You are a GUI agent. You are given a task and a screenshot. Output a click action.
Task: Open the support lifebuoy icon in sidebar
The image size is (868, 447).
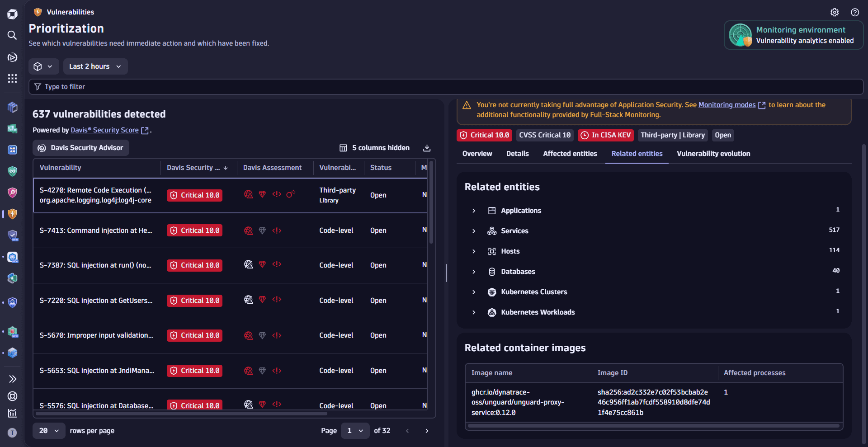(x=12, y=396)
